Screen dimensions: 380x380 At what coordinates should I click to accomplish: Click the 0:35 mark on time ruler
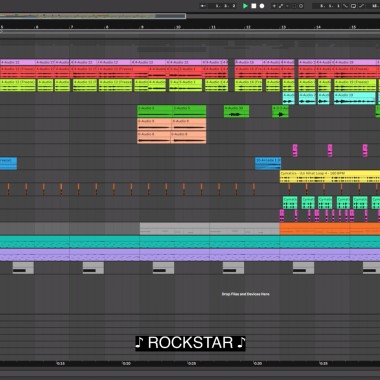pyautogui.click(x=323, y=363)
